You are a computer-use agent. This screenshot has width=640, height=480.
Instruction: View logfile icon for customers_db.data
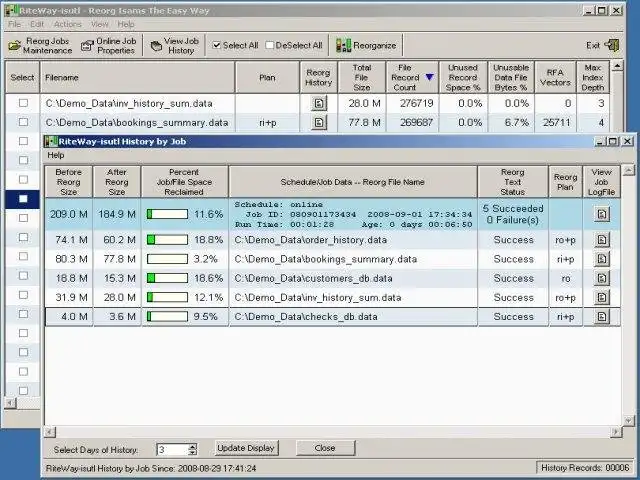pyautogui.click(x=602, y=278)
